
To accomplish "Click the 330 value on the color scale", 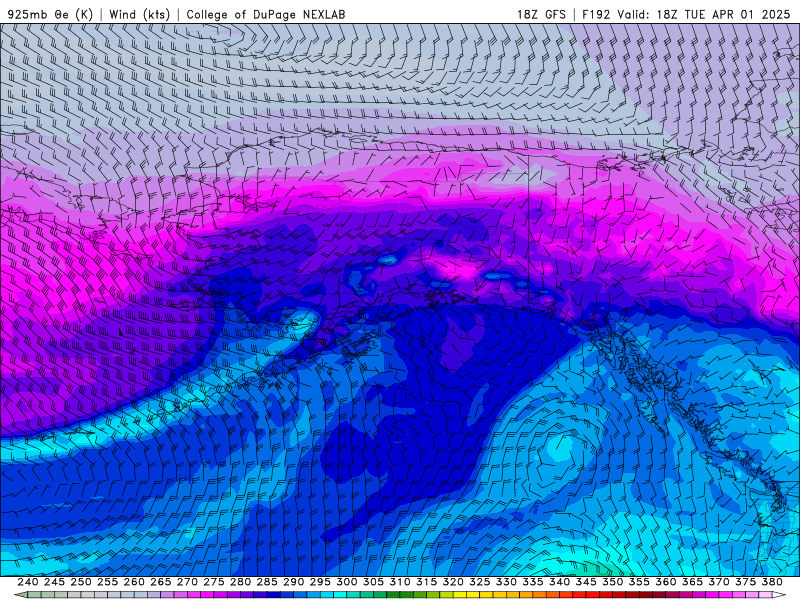I will 506,582.
